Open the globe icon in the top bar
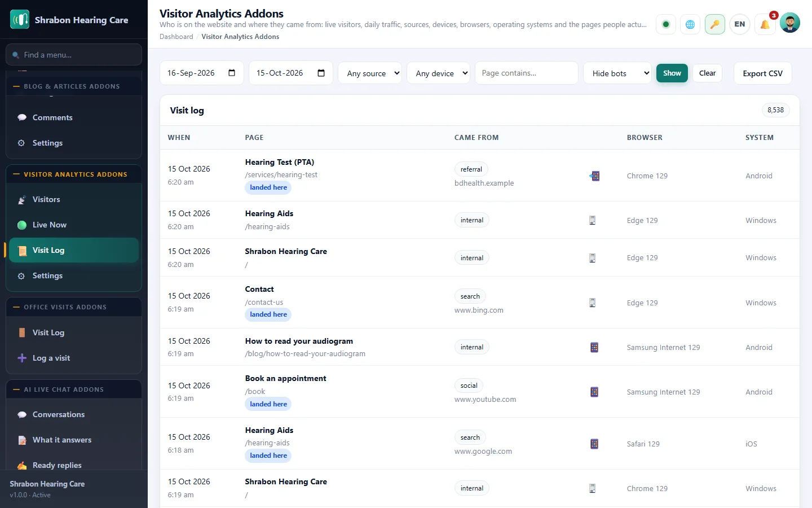 [690, 24]
